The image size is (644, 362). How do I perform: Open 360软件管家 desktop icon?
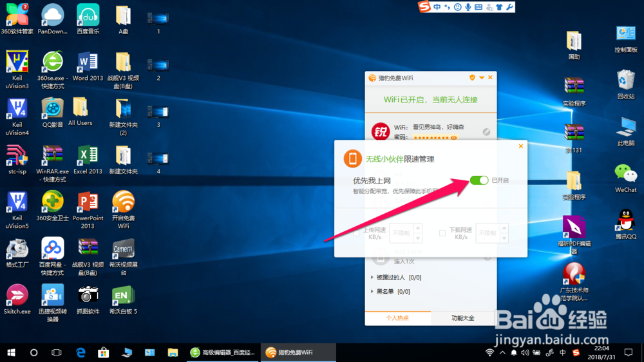click(x=17, y=19)
